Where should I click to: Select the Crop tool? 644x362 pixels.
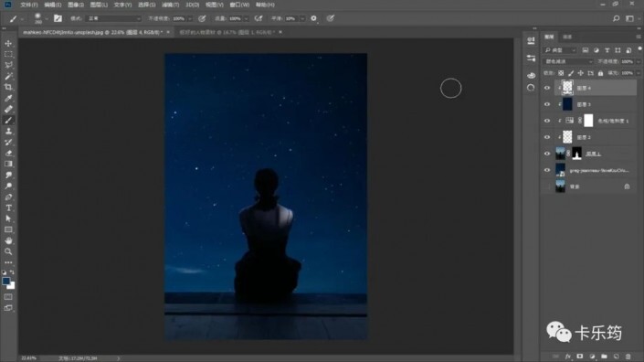click(8, 87)
